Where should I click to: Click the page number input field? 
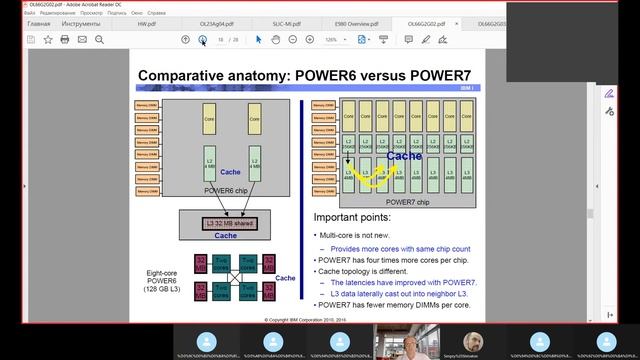tap(220, 40)
